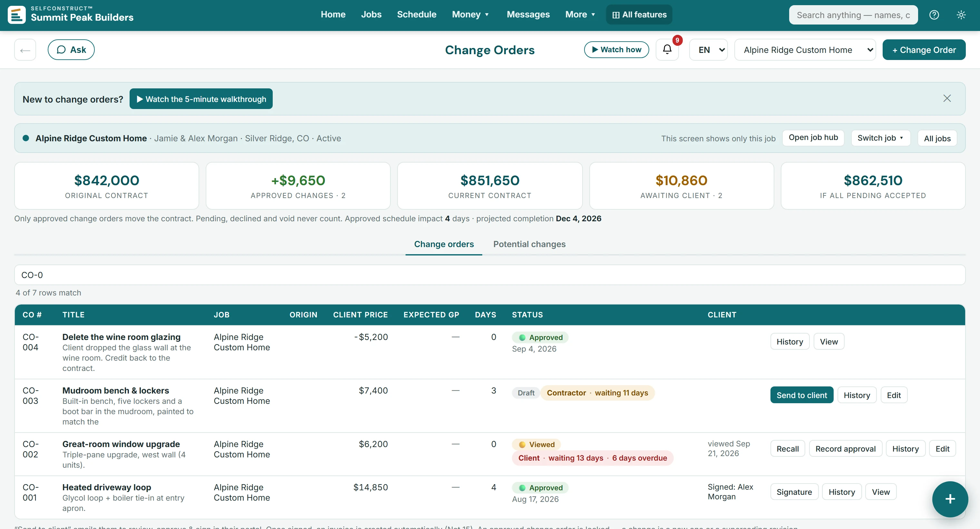Recall CO-002 from the client

pyautogui.click(x=788, y=449)
